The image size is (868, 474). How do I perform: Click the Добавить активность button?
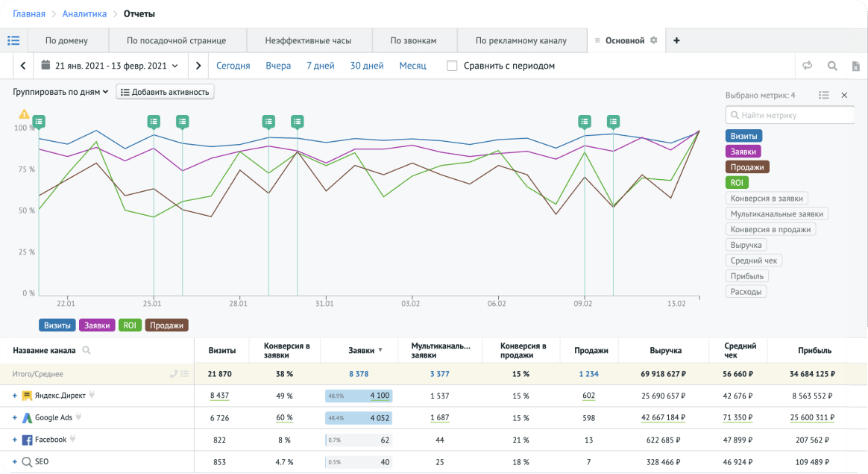coord(166,92)
